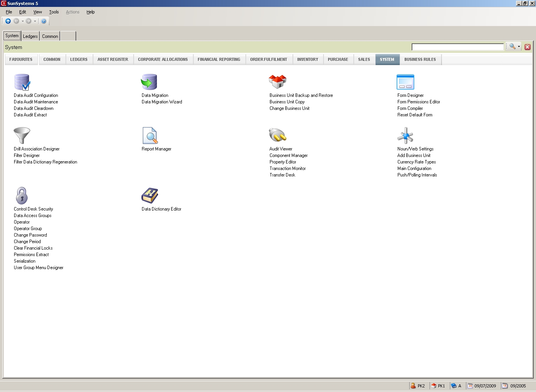Select the INVENTORY category tab
This screenshot has height=392, width=536.
click(x=308, y=59)
